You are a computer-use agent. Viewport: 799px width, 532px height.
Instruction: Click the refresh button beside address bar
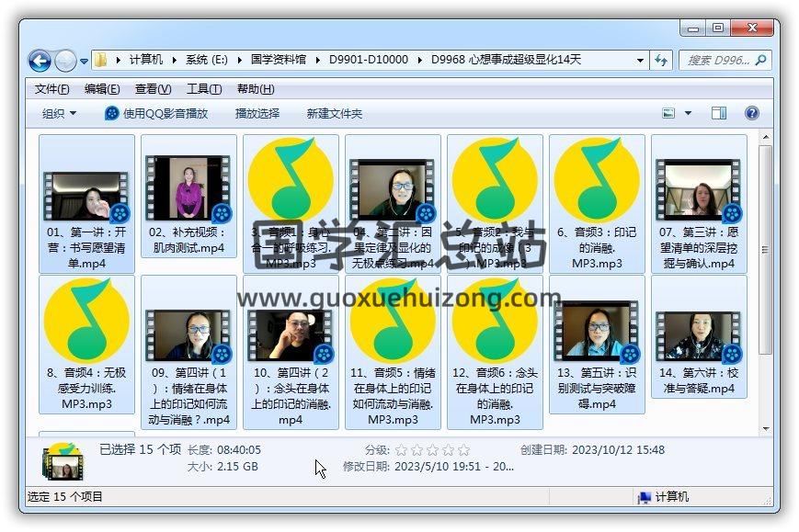[x=660, y=61]
